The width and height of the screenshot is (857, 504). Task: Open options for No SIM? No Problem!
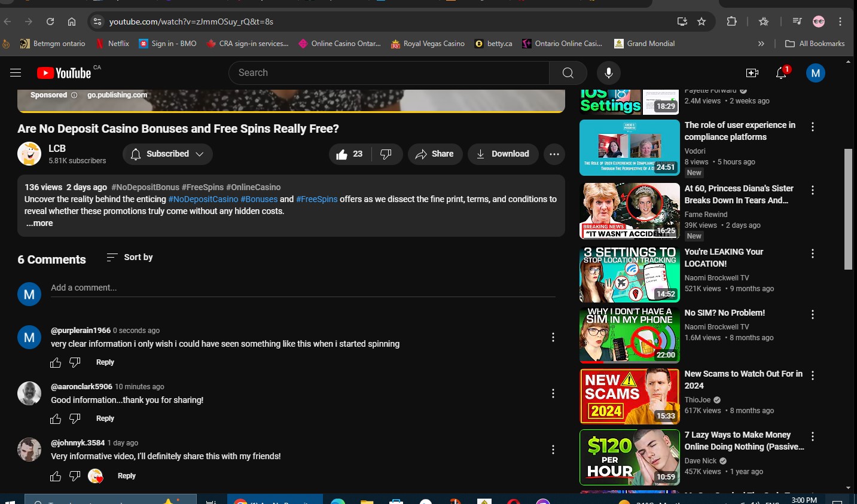(813, 314)
